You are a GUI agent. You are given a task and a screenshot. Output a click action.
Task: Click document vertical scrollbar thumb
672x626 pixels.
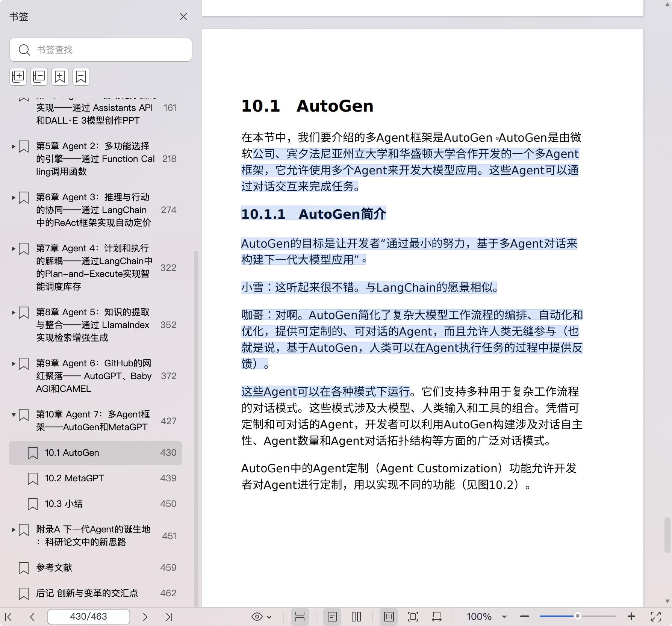667,535
